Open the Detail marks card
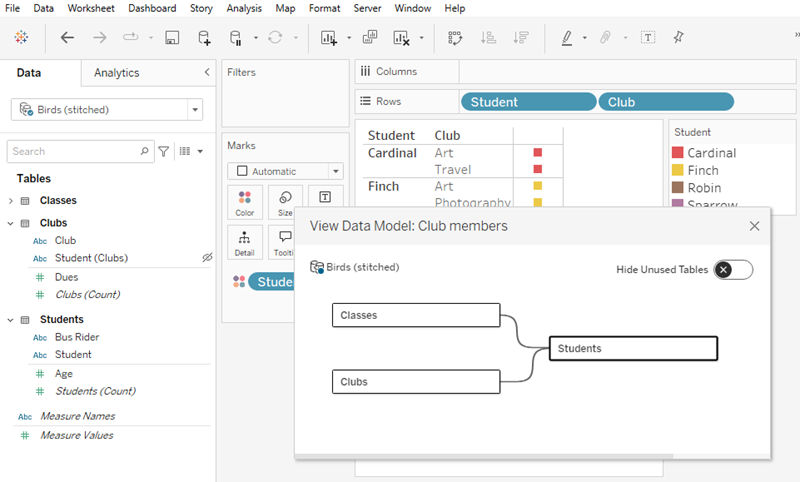The image size is (800, 482). (x=245, y=241)
